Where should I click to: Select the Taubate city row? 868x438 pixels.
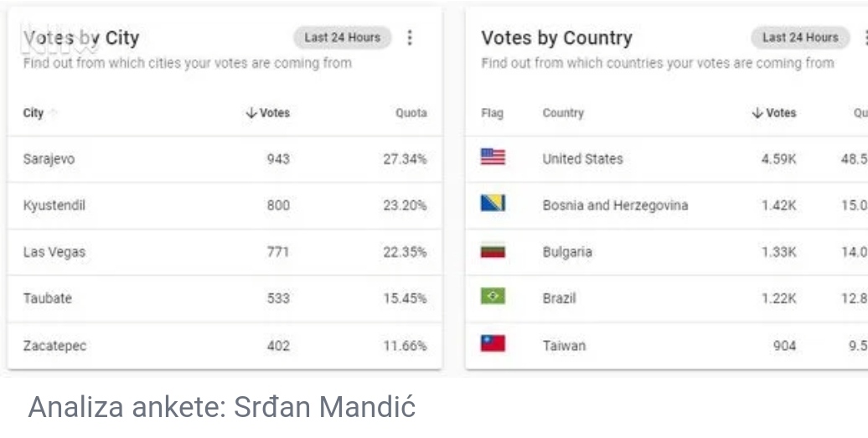[x=225, y=299]
